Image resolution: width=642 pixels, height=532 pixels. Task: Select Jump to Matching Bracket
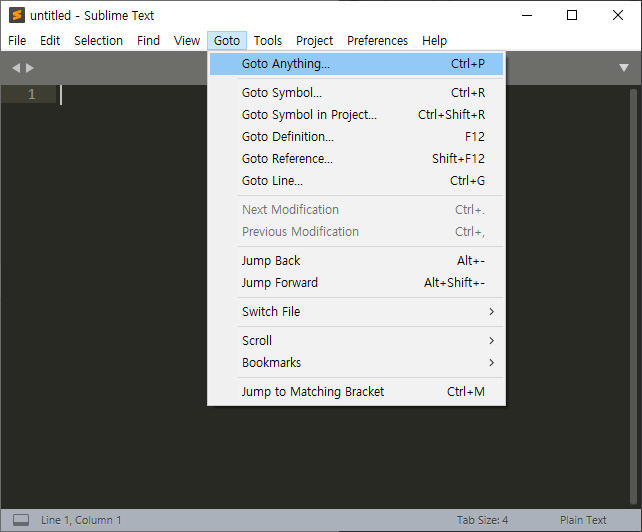(356, 392)
